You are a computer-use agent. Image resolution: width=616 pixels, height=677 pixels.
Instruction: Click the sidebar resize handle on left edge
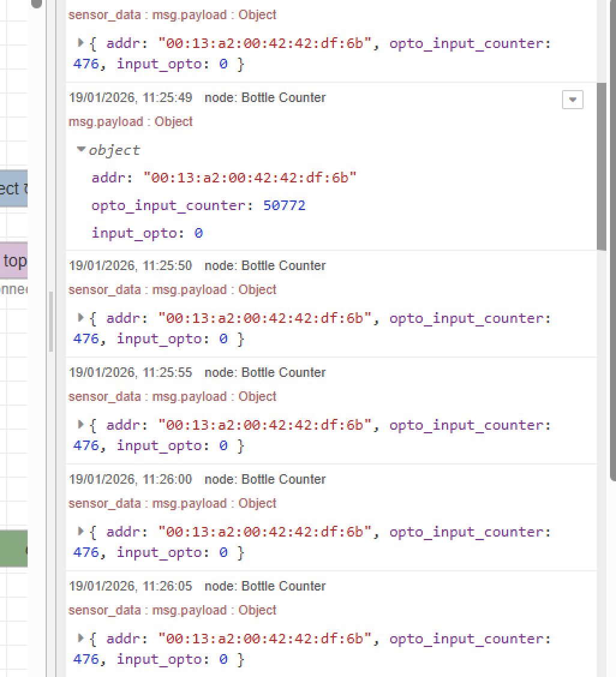tap(51, 322)
